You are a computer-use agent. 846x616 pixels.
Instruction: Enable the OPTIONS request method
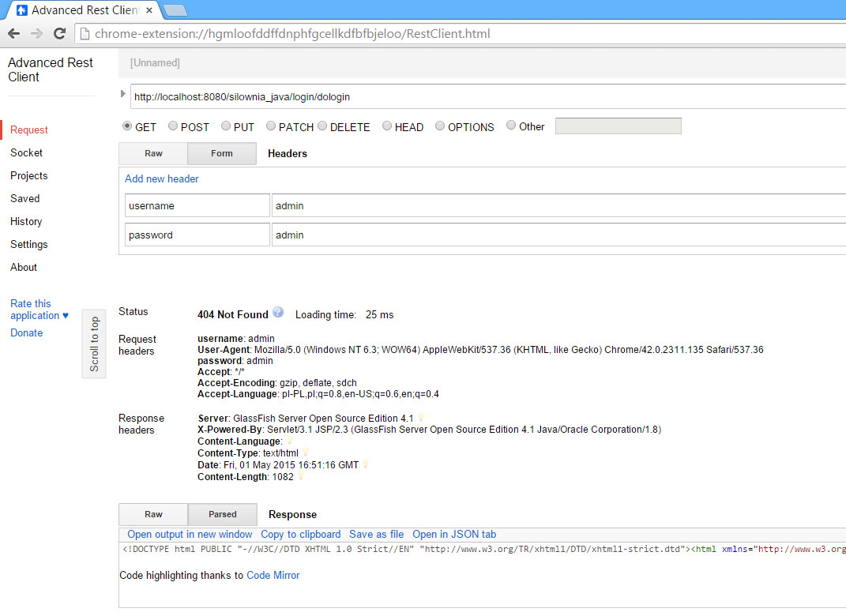pos(439,126)
